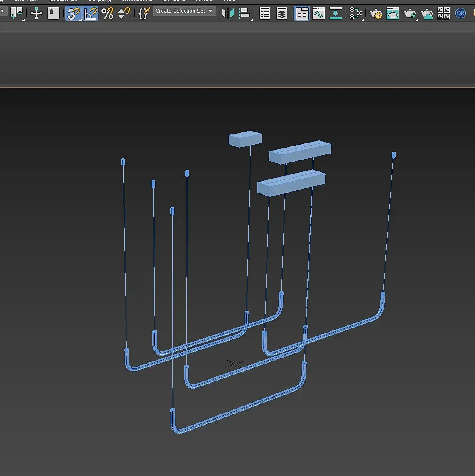Open the Layer Explorer

point(282,14)
